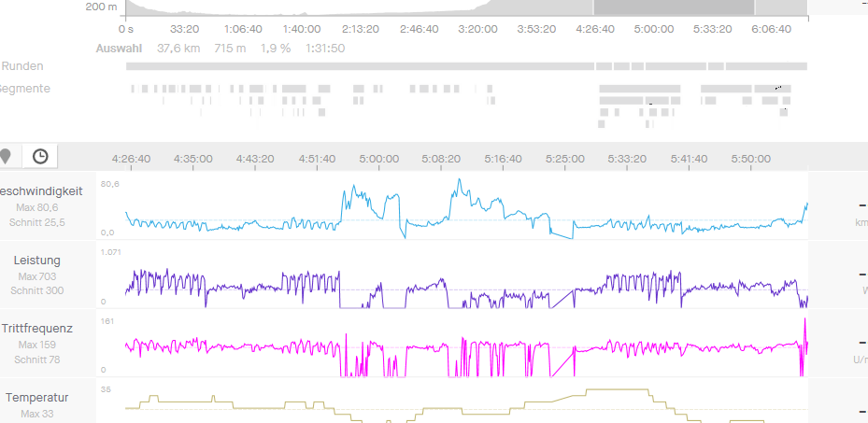Screen dimensions: 868x423
Task: Click the 3:20:00 mark on overview axis
Action: pyautogui.click(x=477, y=29)
